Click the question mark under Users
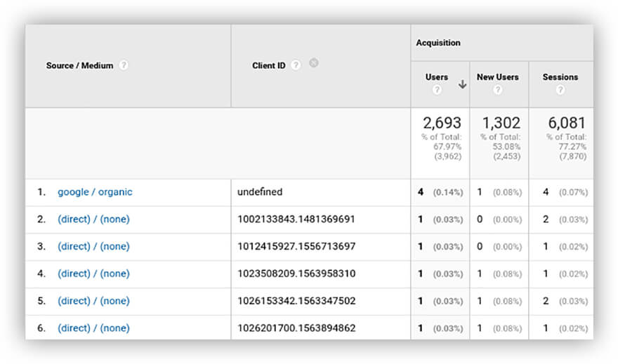The height and width of the screenshot is (364, 618). point(437,90)
